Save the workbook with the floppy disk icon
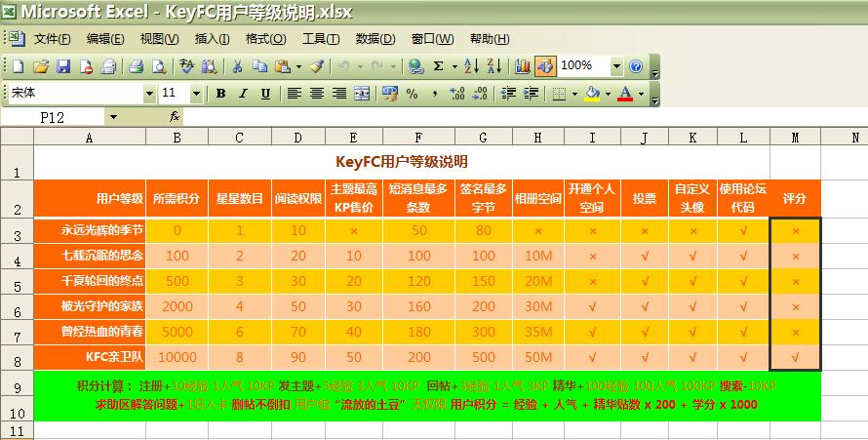Viewport: 868px width, 440px height. click(x=63, y=67)
